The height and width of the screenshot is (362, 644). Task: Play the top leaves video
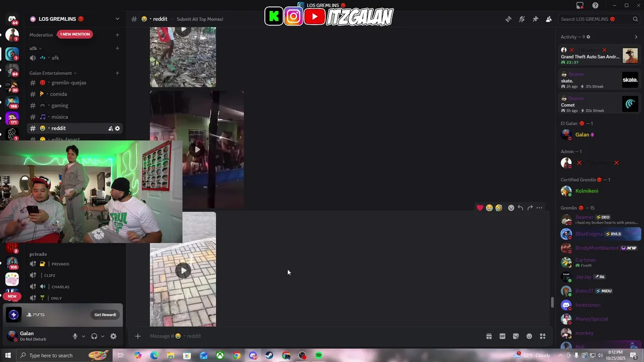tap(183, 30)
